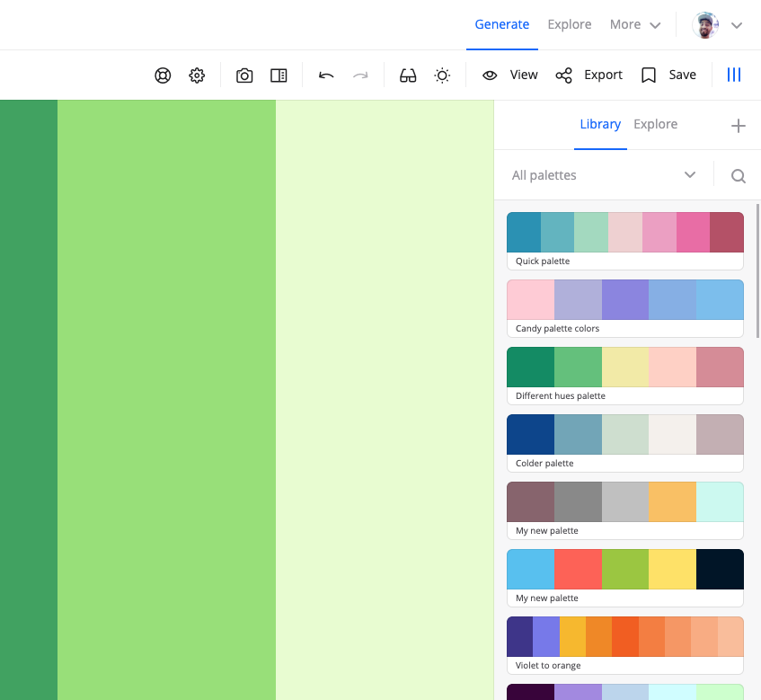Open the camera color picker tool
Image resolution: width=761 pixels, height=700 pixels.
tap(244, 75)
